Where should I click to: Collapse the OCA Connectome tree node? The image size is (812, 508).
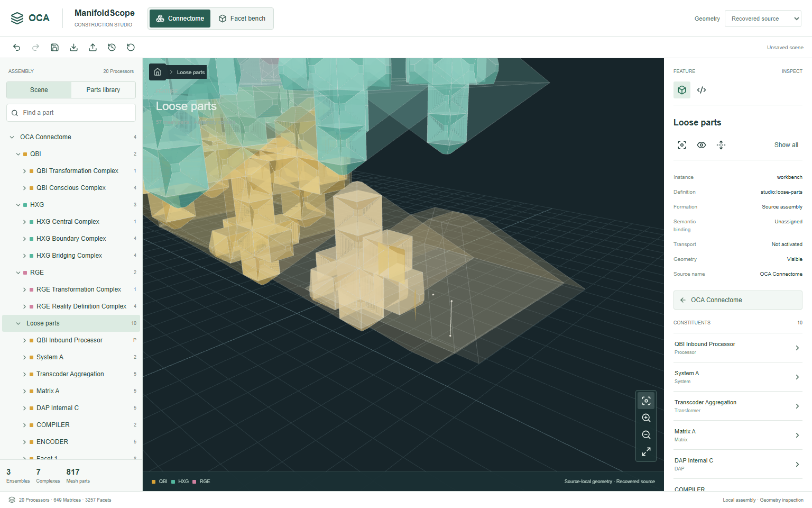coord(12,137)
